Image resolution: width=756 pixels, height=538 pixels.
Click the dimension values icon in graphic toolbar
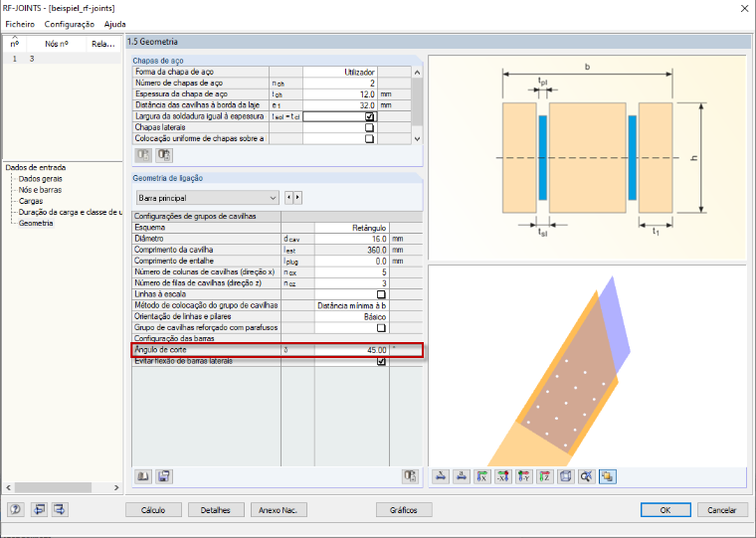pyautogui.click(x=462, y=476)
